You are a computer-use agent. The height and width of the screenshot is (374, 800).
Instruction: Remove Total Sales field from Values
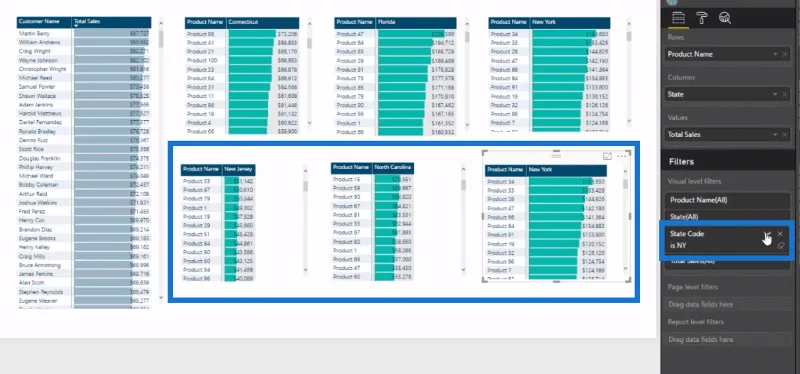(x=785, y=135)
